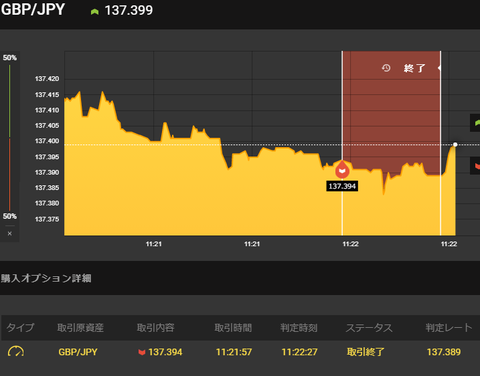Image resolution: width=480 pixels, height=376 pixels.
Task: Click the history clock icon beside 終了
Action: 386,68
